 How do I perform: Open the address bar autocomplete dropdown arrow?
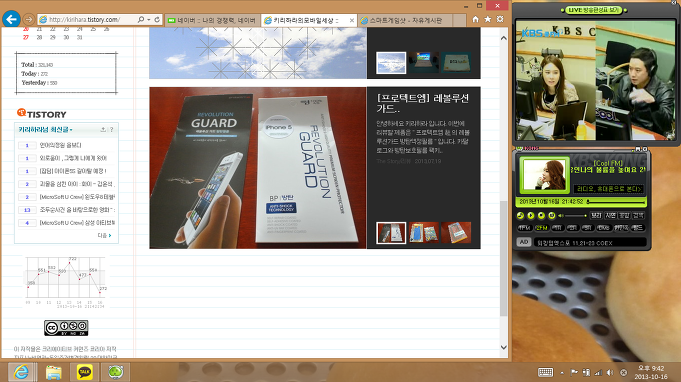point(149,20)
